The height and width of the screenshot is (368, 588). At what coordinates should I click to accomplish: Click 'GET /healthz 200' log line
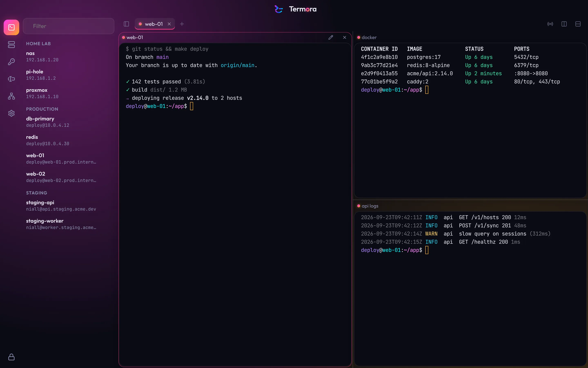coord(483,242)
